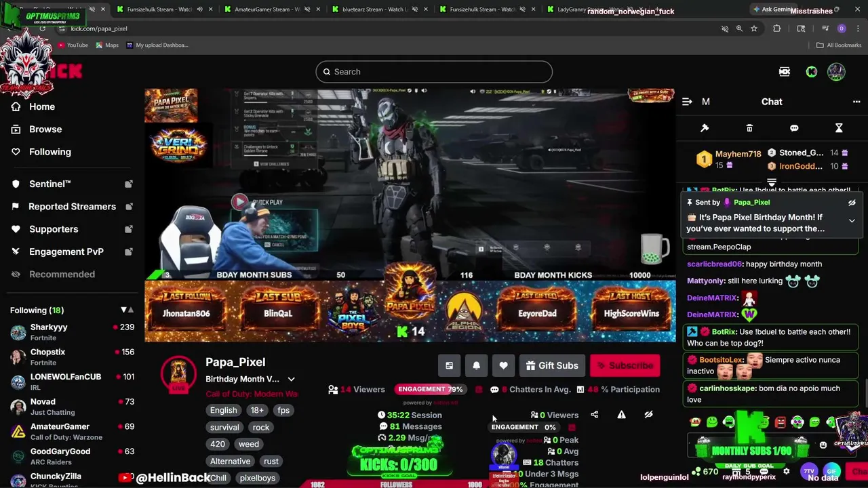Select Recommended in the sidebar
868x488 pixels.
coord(62,274)
